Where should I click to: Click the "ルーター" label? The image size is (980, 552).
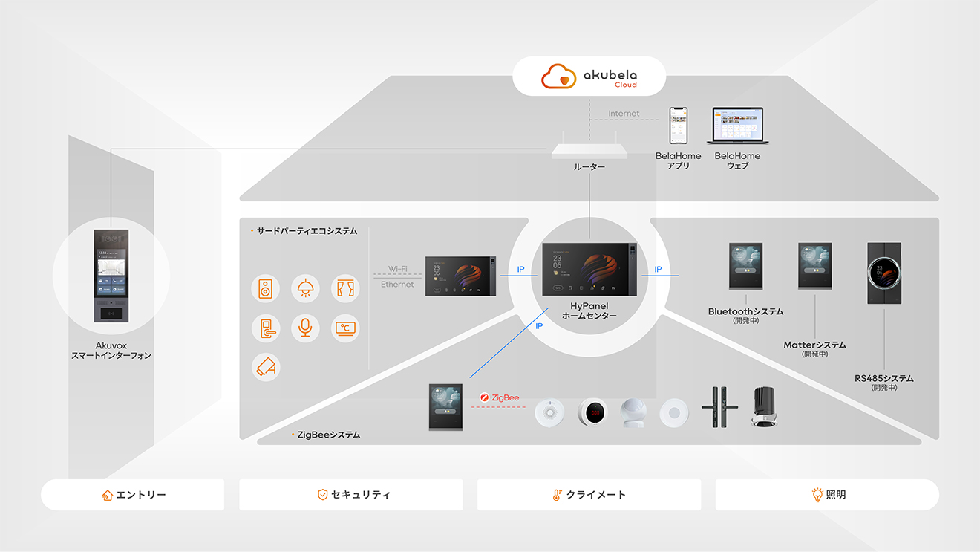589,167
